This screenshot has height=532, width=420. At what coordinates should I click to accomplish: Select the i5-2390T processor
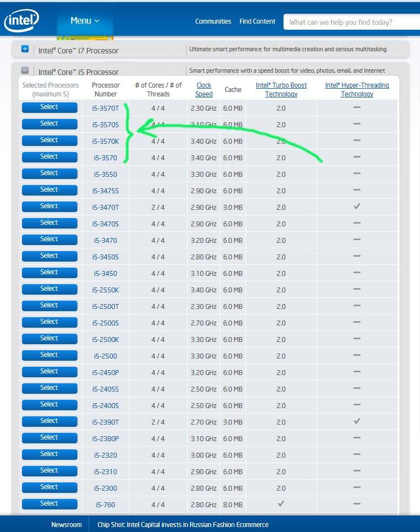click(50, 421)
